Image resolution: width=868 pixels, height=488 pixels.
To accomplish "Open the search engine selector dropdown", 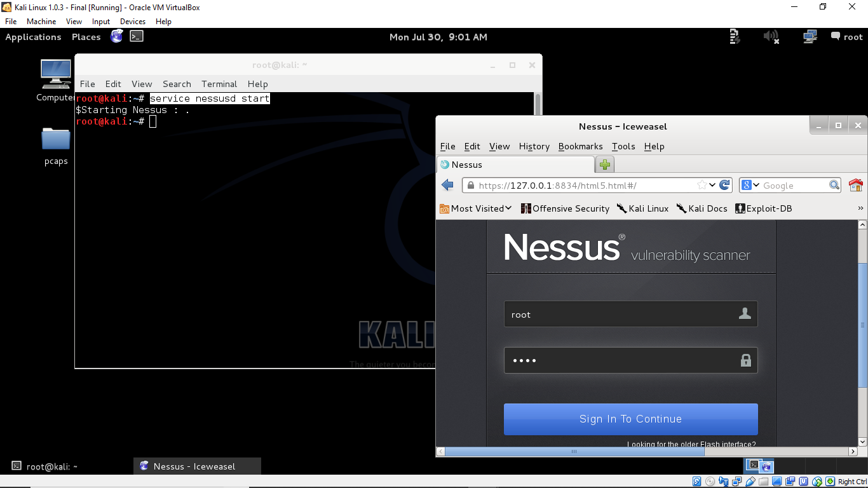I will coord(750,185).
